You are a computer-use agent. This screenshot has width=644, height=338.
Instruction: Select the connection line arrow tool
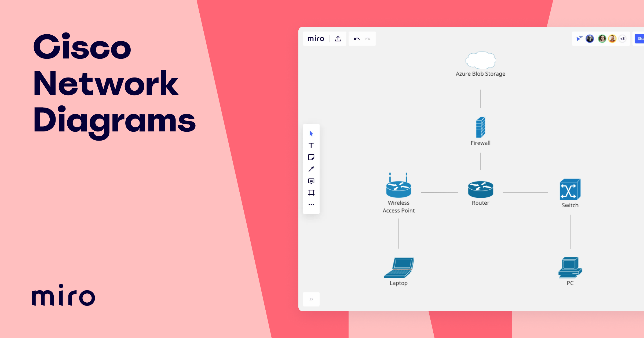[x=311, y=169]
